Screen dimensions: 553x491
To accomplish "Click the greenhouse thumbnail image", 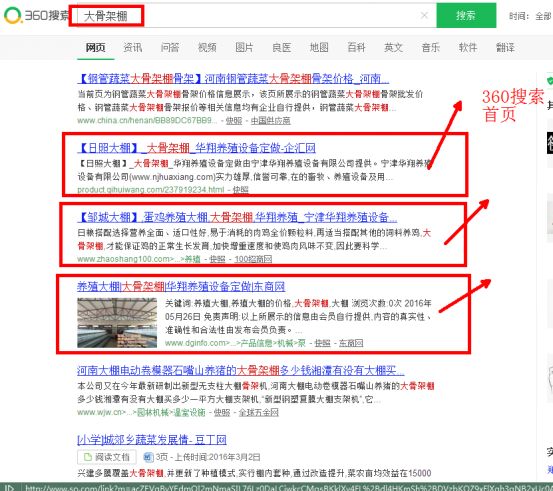I will pyautogui.click(x=117, y=323).
